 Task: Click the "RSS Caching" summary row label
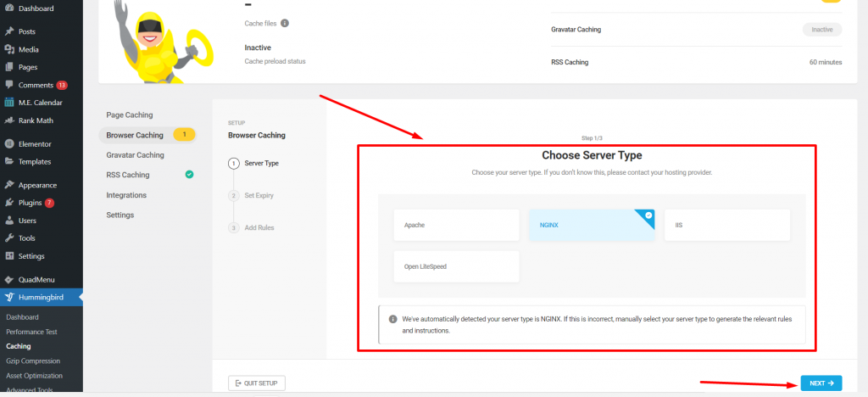pos(570,62)
